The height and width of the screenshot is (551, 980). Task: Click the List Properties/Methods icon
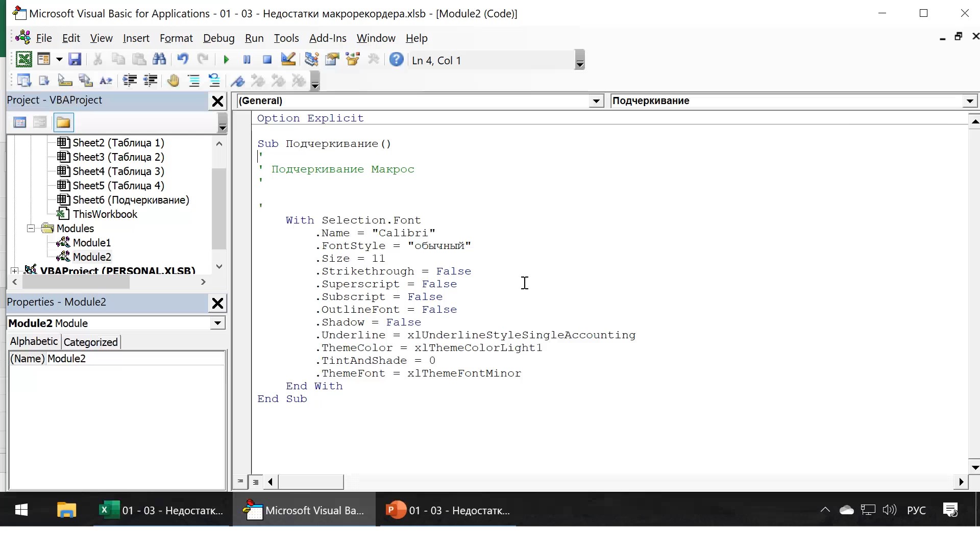point(23,81)
